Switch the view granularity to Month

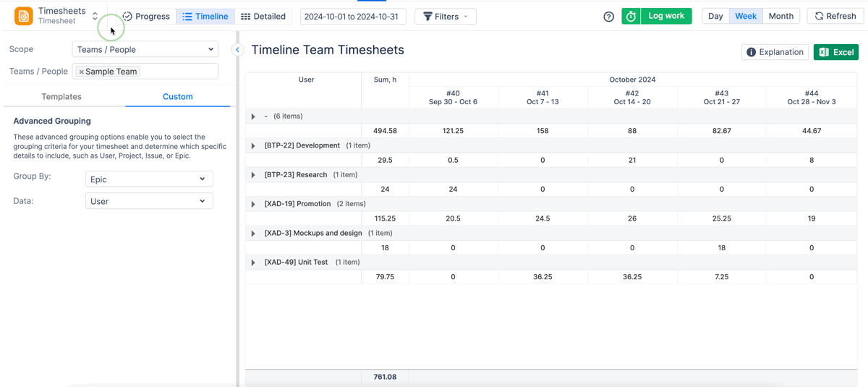[780, 16]
